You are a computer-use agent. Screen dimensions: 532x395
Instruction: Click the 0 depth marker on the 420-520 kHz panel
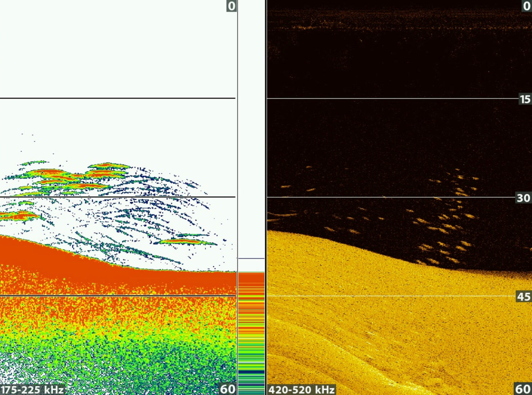pyautogui.click(x=526, y=6)
